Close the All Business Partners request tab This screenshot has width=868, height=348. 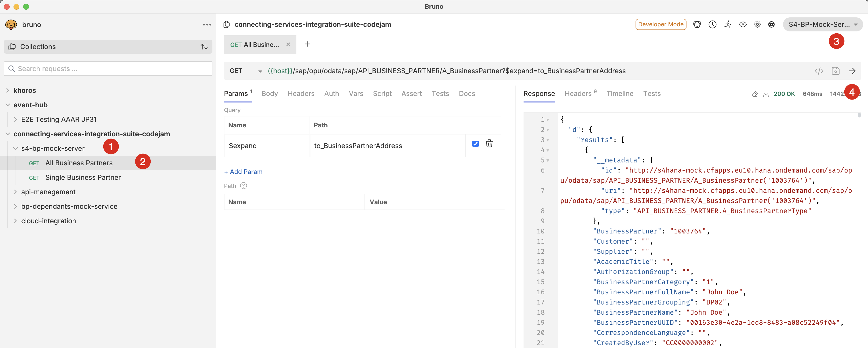pyautogui.click(x=288, y=44)
